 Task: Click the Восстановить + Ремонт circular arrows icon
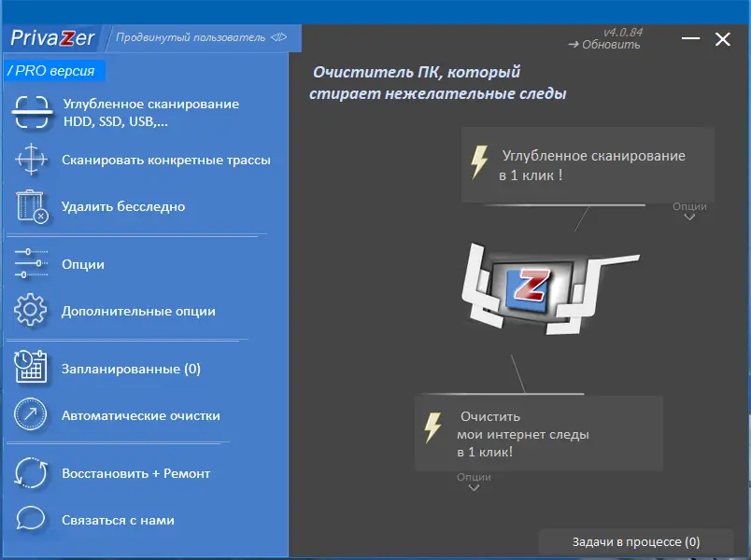point(30,473)
